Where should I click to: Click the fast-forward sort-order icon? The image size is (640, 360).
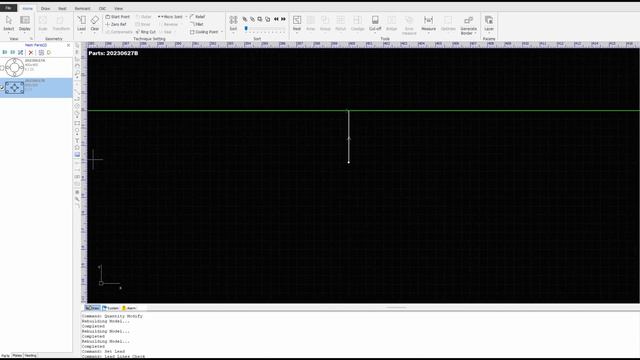283,19
